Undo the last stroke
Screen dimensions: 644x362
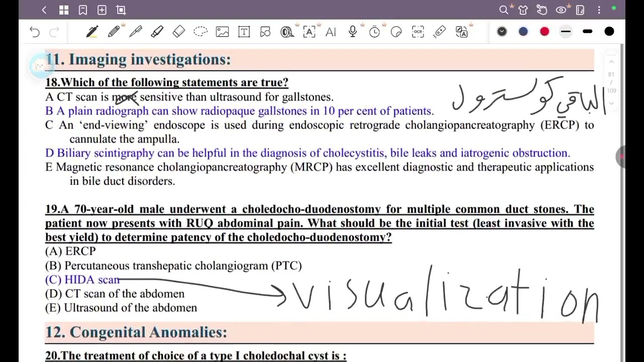(34, 32)
